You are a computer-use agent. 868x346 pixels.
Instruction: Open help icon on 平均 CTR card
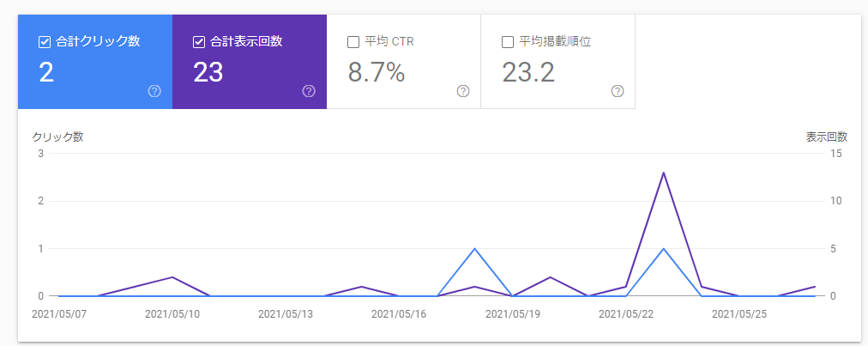(x=463, y=91)
